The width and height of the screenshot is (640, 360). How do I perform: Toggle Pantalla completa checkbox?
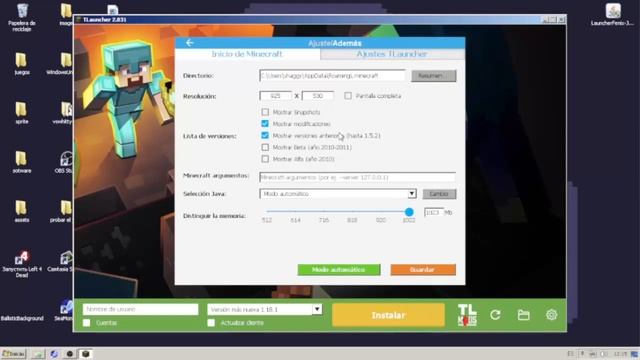tap(348, 96)
